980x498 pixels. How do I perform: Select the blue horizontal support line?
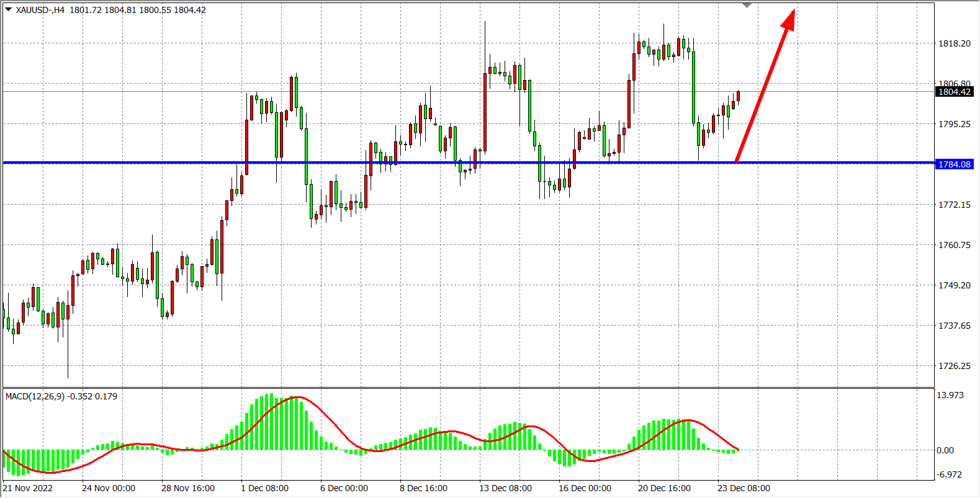434,162
